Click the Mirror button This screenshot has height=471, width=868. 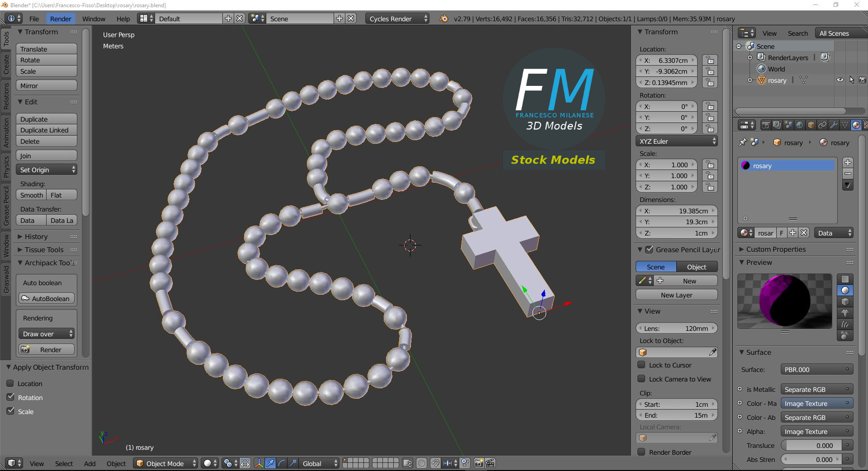pyautogui.click(x=47, y=85)
